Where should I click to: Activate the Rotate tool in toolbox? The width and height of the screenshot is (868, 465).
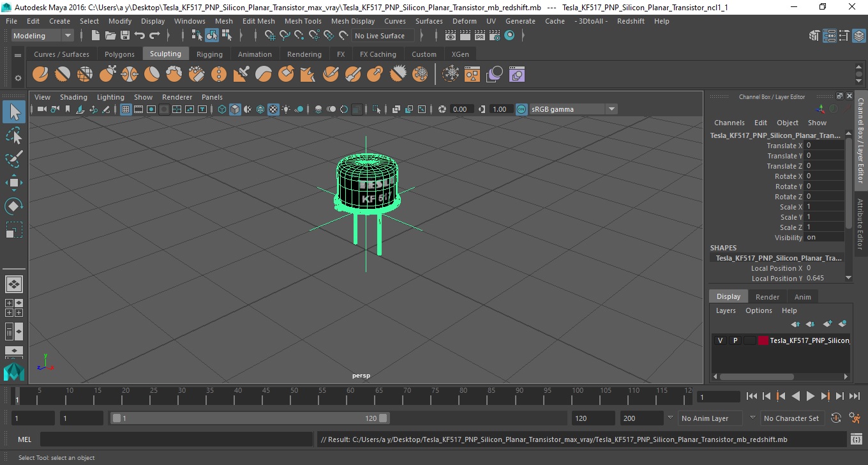14,206
